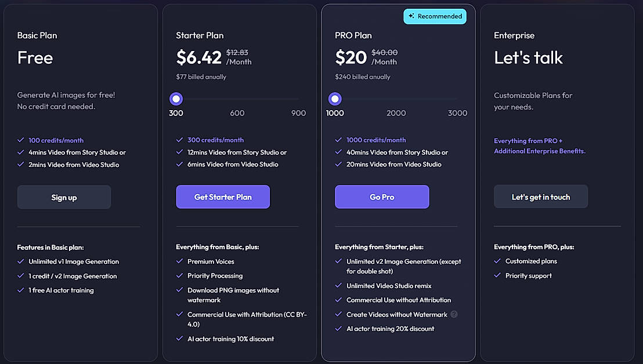The height and width of the screenshot is (364, 643).
Task: Click checkmark icon next to Premium Voices
Action: (x=179, y=261)
